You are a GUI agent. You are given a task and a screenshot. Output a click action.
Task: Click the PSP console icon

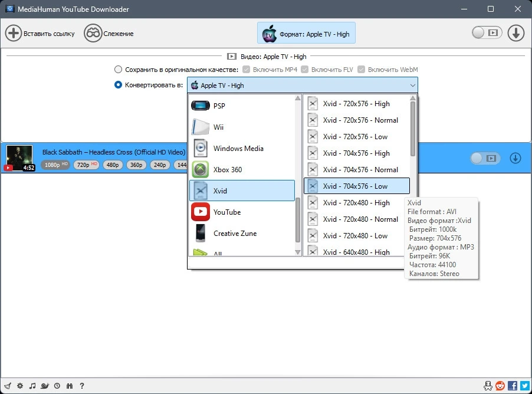coord(201,106)
